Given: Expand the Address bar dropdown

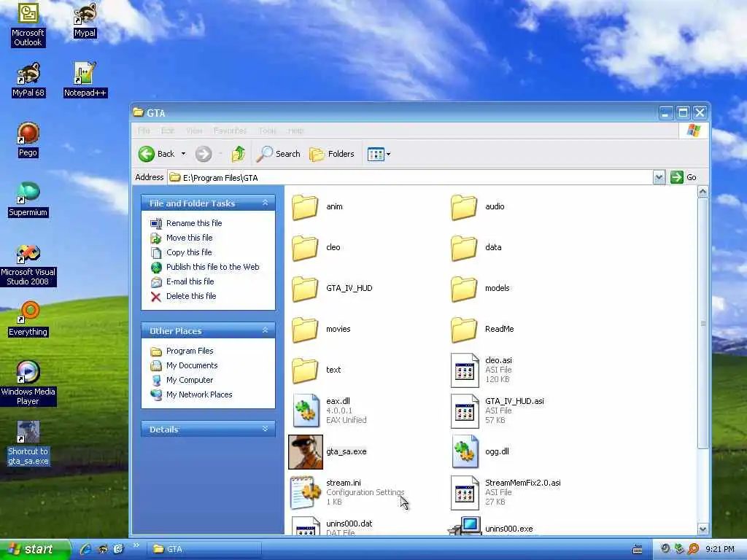Looking at the screenshot, I should 659,178.
